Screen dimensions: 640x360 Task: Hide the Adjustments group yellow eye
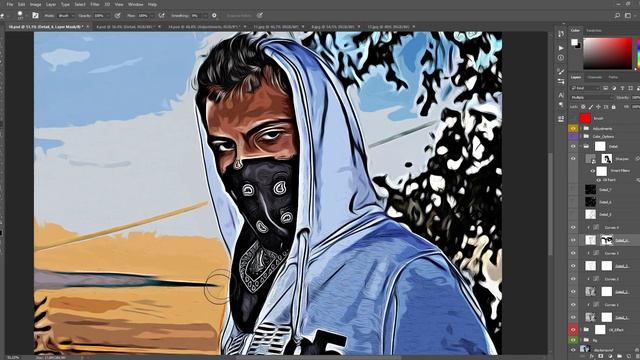[573, 128]
